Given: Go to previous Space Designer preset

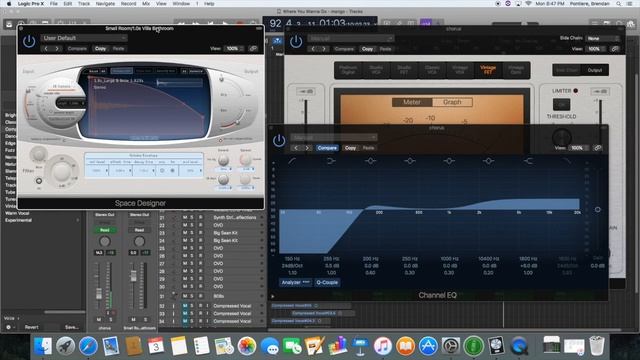Looking at the screenshot, I should pos(46,49).
